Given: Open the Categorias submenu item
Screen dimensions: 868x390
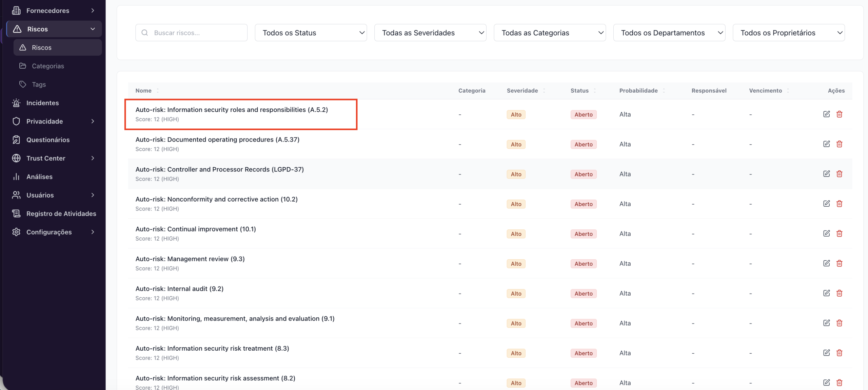Looking at the screenshot, I should pos(58,66).
